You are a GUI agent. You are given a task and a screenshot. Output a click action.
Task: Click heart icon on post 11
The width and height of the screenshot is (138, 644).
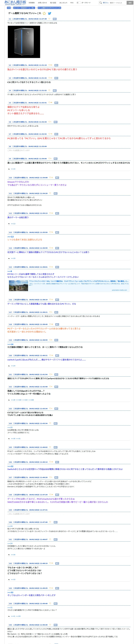pyautogui.click(x=50, y=193)
